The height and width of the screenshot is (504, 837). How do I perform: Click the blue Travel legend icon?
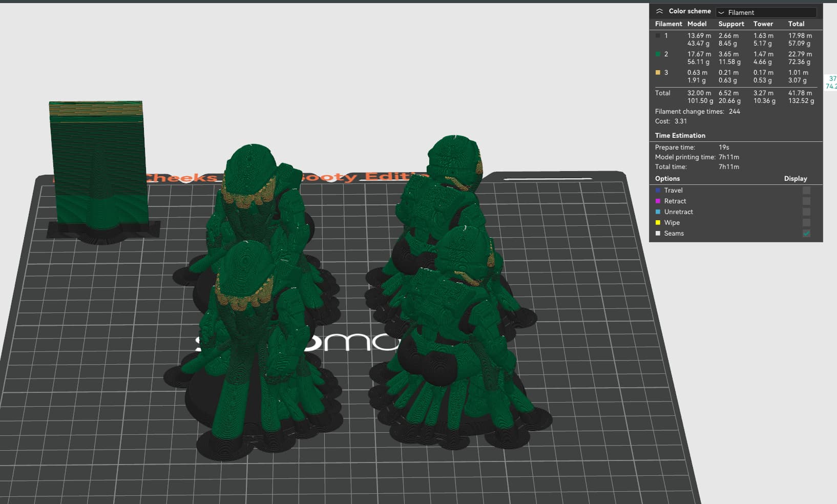click(658, 190)
